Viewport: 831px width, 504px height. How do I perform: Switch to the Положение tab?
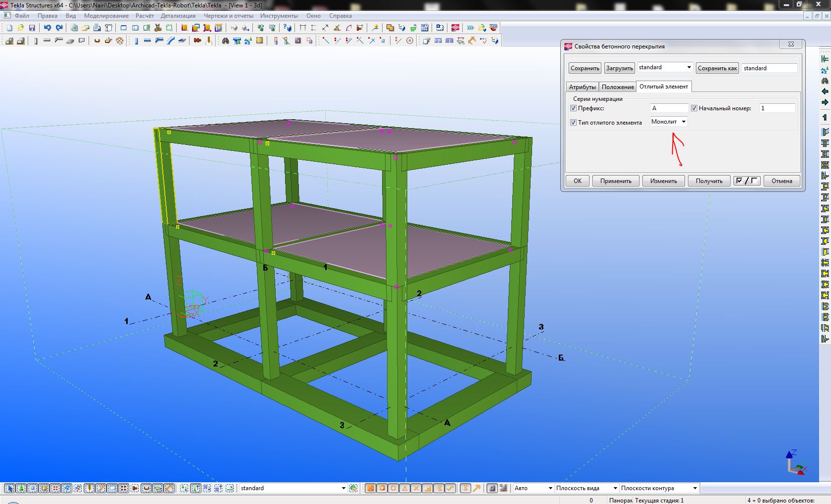617,87
